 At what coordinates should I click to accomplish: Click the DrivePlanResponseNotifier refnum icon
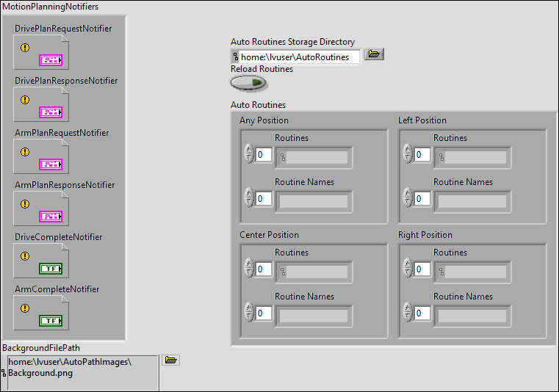point(40,104)
